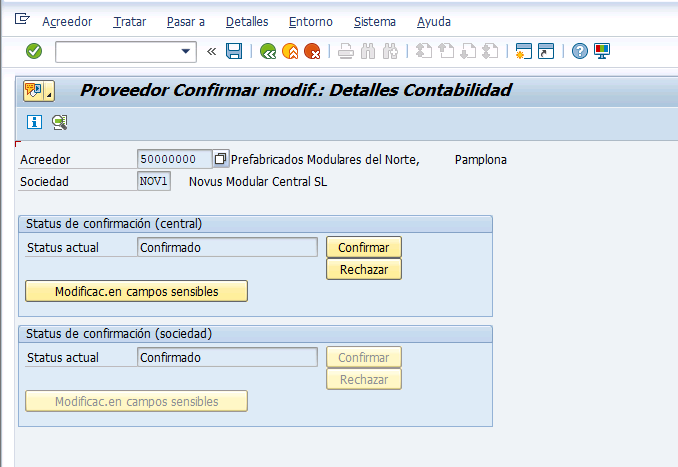Click the Print icon

[345, 51]
